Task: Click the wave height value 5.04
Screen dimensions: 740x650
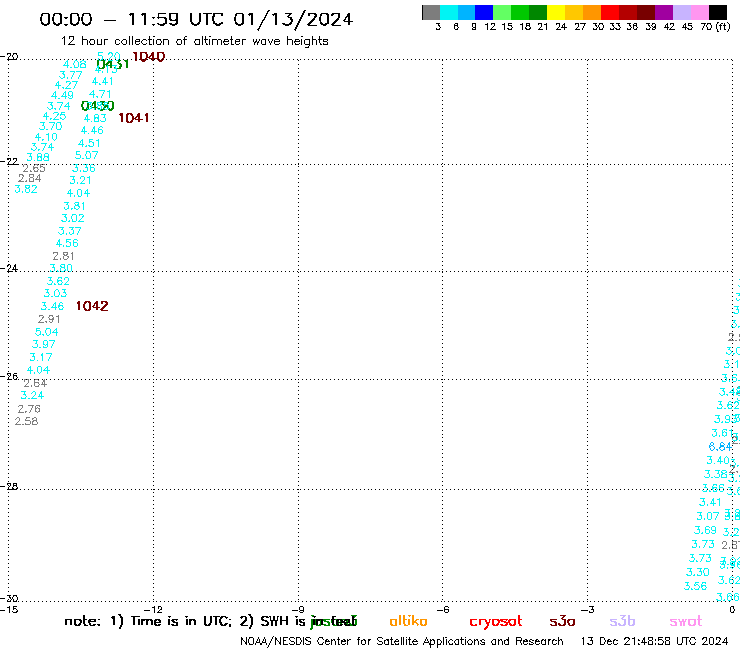Action: [x=46, y=332]
